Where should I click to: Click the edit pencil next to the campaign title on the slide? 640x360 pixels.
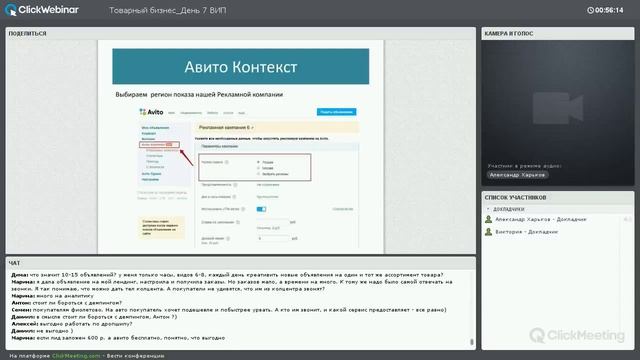(253, 128)
